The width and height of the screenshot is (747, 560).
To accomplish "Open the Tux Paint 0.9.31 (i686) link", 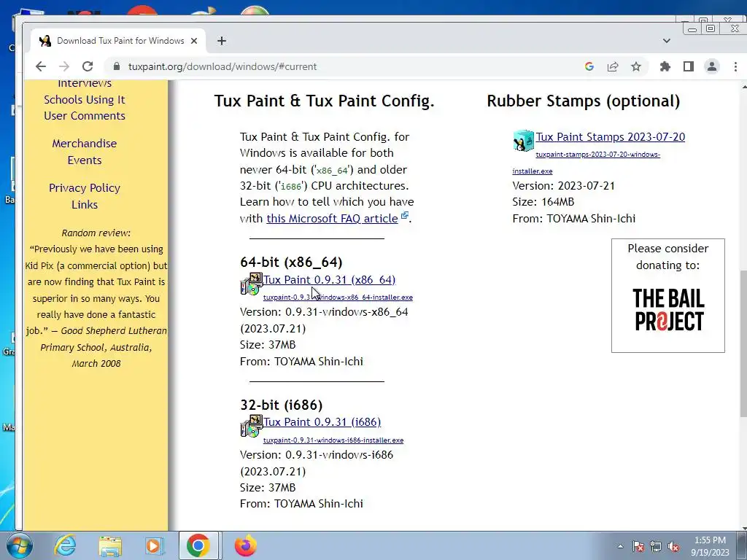I will (322, 422).
